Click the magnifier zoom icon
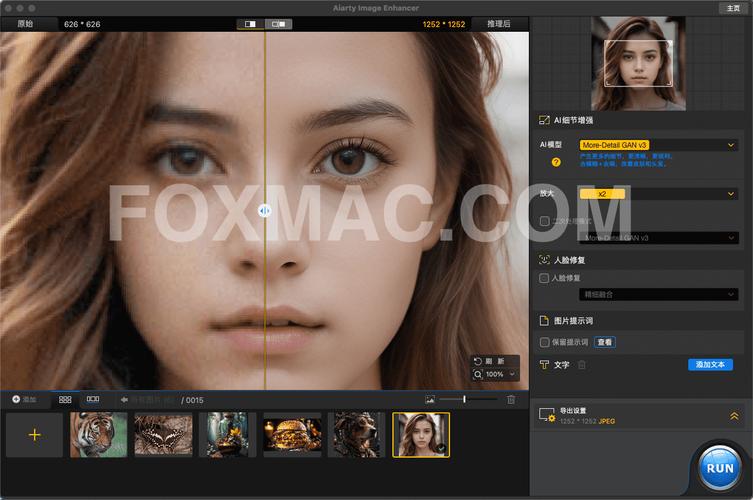The height and width of the screenshot is (500, 753). [x=478, y=374]
